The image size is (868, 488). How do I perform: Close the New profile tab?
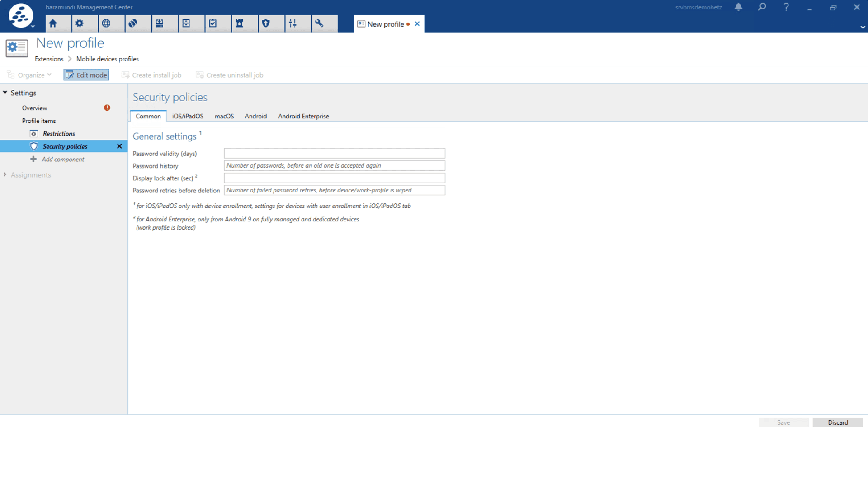point(417,24)
